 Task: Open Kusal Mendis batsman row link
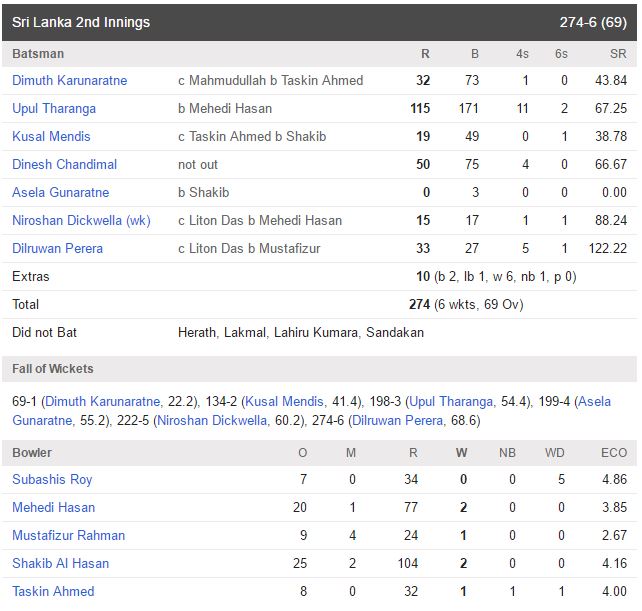click(x=51, y=136)
